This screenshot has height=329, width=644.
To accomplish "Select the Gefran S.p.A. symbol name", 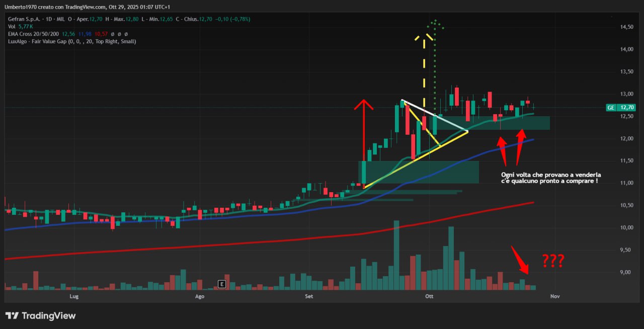I will click(24, 19).
